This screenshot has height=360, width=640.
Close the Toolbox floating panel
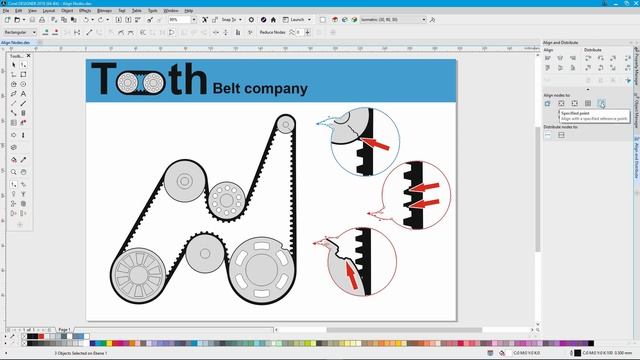(29, 56)
